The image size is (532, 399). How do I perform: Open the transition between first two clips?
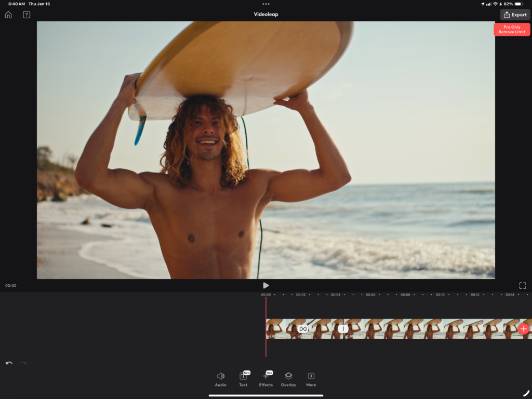(303, 329)
